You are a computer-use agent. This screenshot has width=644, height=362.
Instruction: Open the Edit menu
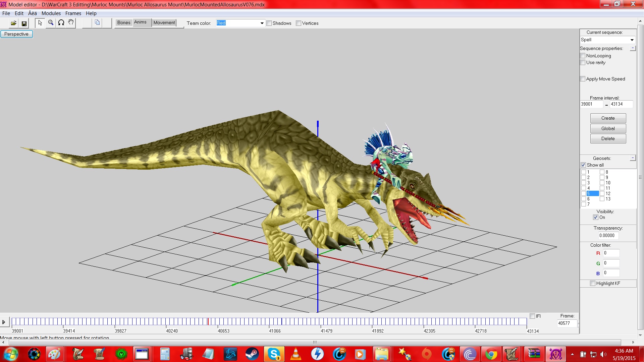click(19, 13)
